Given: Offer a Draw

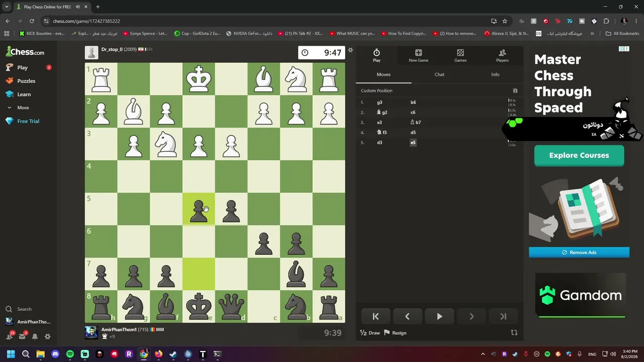Looking at the screenshot, I should [370, 333].
